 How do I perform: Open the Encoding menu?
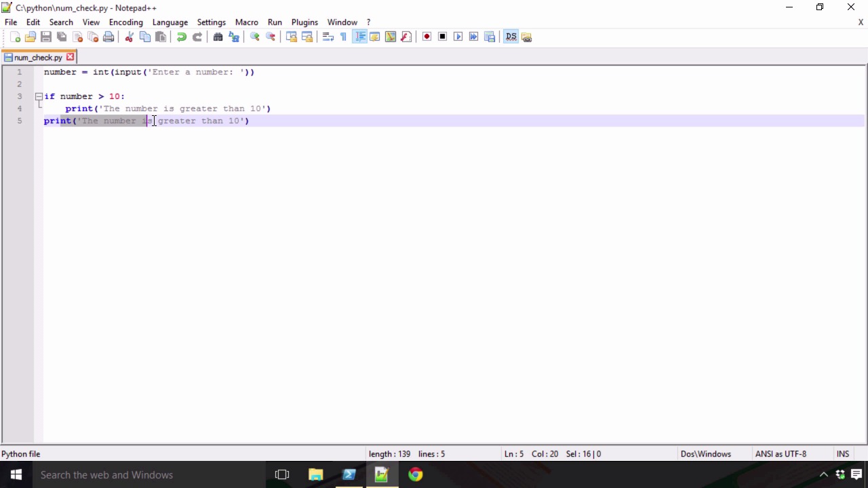[126, 22]
